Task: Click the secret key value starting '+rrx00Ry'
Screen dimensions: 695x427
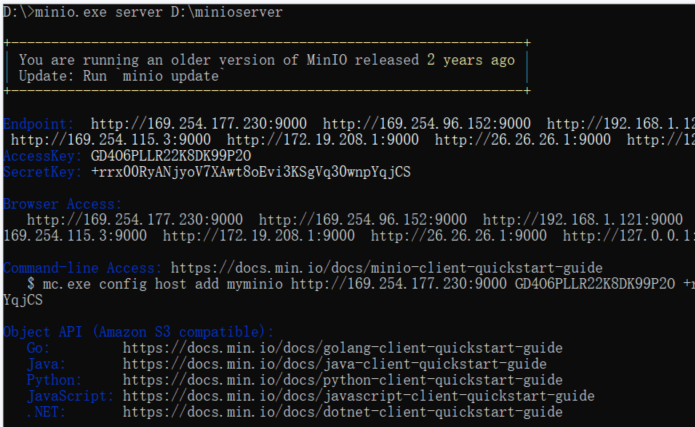Action: (x=250, y=172)
